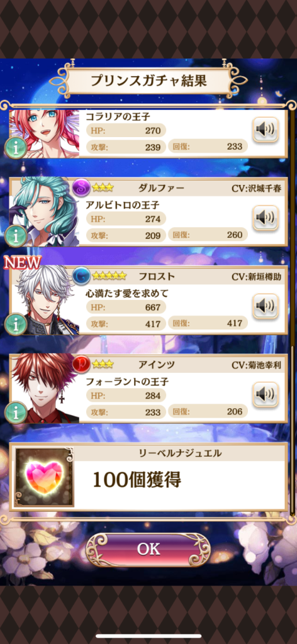Screen dimensions: 297x644
Task: Open info icon on フロスト's portrait
Action: pyautogui.click(x=16, y=325)
